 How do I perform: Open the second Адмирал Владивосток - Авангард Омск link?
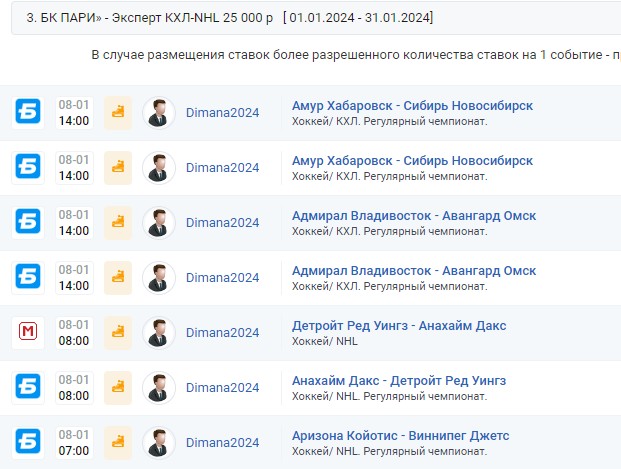[x=414, y=271]
